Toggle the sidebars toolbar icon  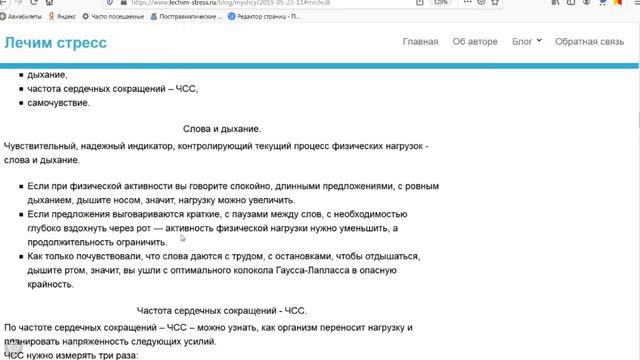click(571, 2)
